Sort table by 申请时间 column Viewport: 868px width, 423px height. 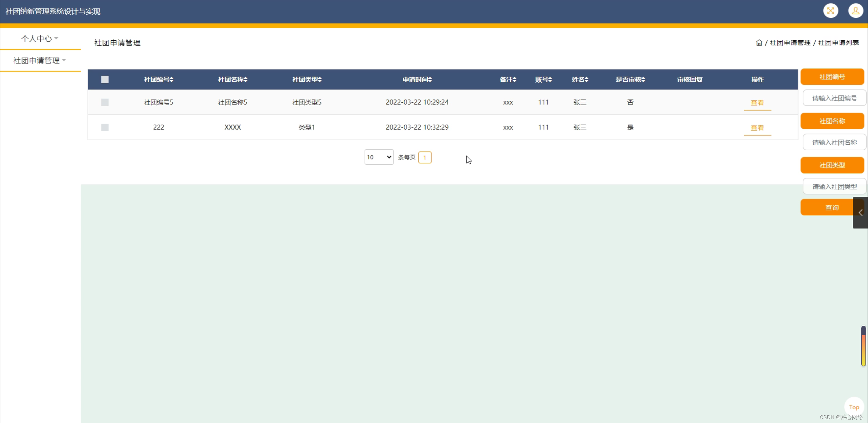click(417, 79)
